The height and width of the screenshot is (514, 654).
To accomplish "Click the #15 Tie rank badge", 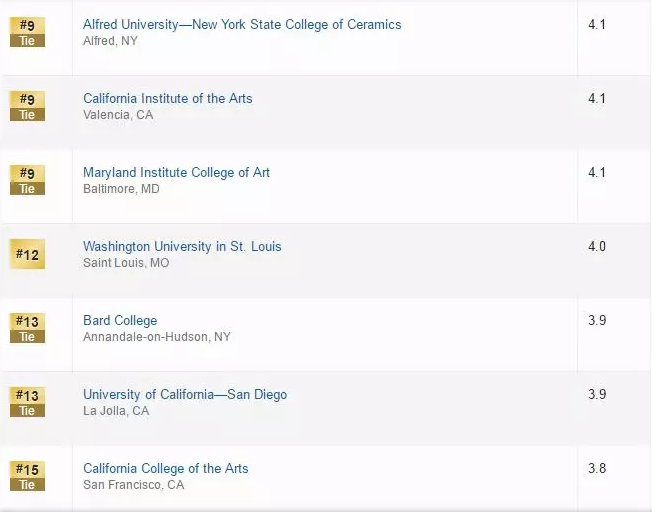I will (27, 476).
